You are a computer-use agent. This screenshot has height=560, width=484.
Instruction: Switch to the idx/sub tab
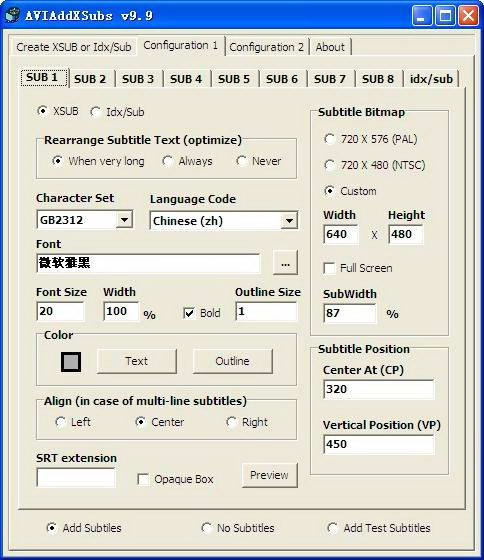pyautogui.click(x=431, y=79)
